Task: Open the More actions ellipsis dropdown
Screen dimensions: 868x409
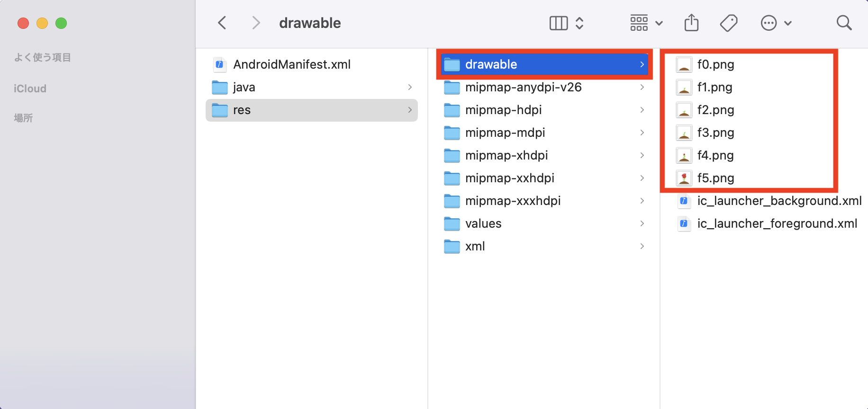Action: pyautogui.click(x=776, y=23)
